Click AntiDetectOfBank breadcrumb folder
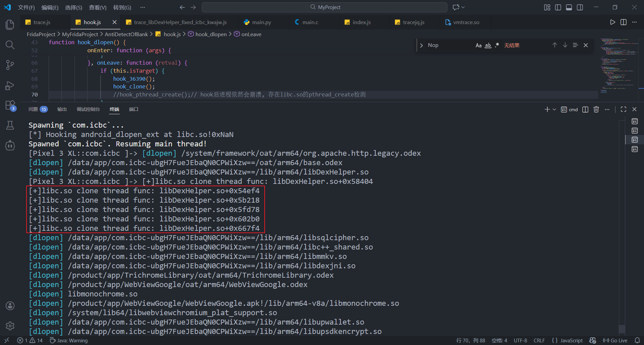The image size is (644, 345). [126, 34]
